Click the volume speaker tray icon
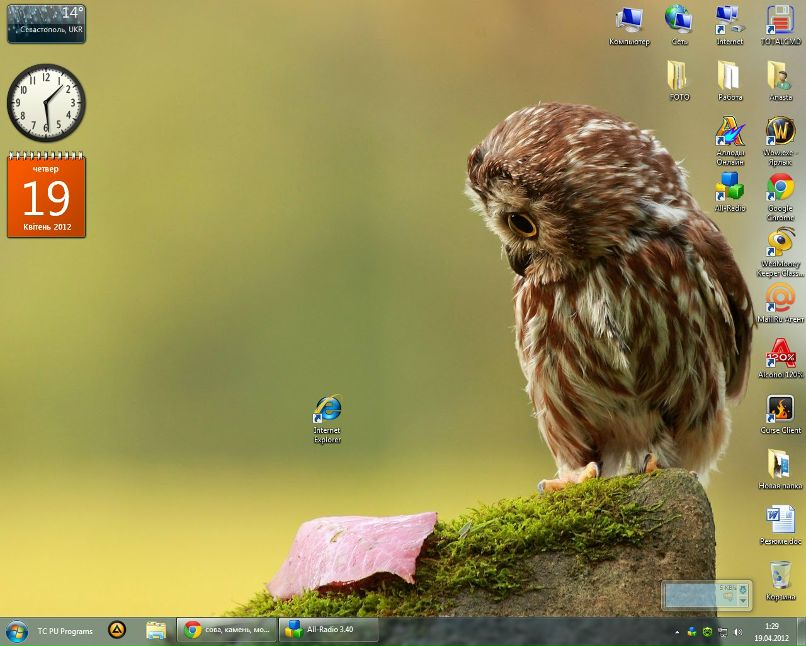The image size is (806, 646). tap(738, 632)
